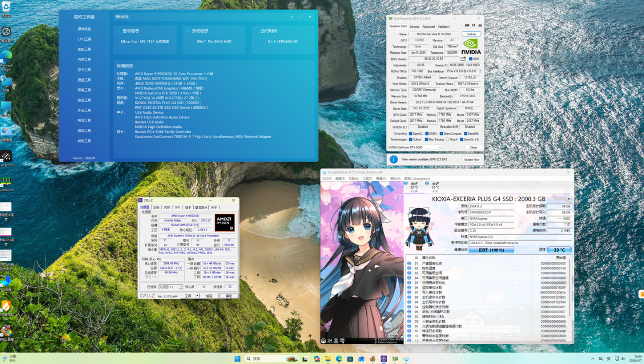Toggle the CUDA checkbox
Image resolution: width=644 pixels, height=364 pixels.
(427, 133)
